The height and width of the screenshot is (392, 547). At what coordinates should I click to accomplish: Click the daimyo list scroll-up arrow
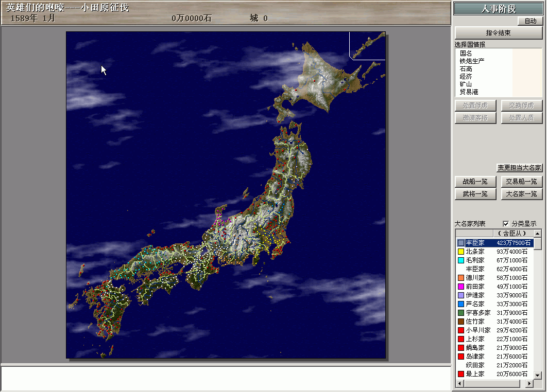click(x=538, y=234)
